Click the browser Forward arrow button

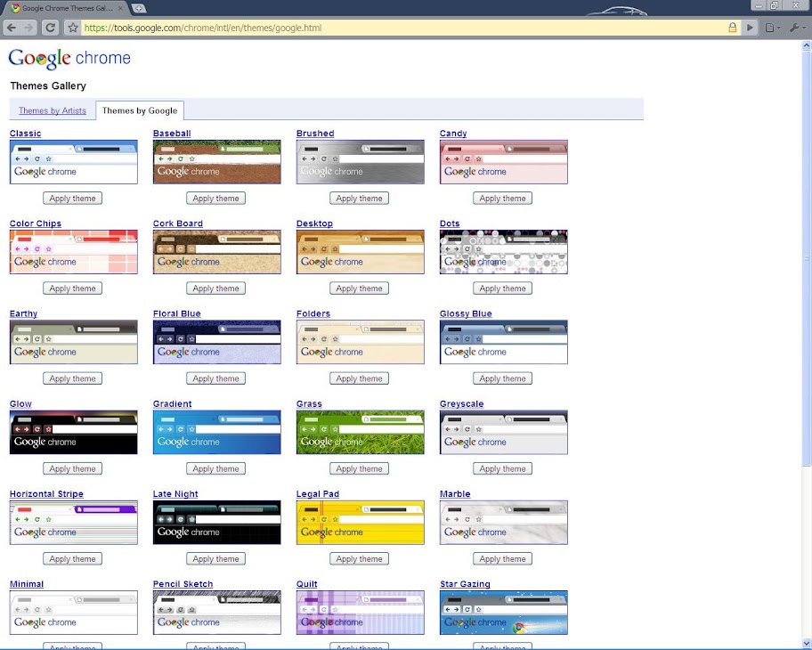tap(28, 28)
